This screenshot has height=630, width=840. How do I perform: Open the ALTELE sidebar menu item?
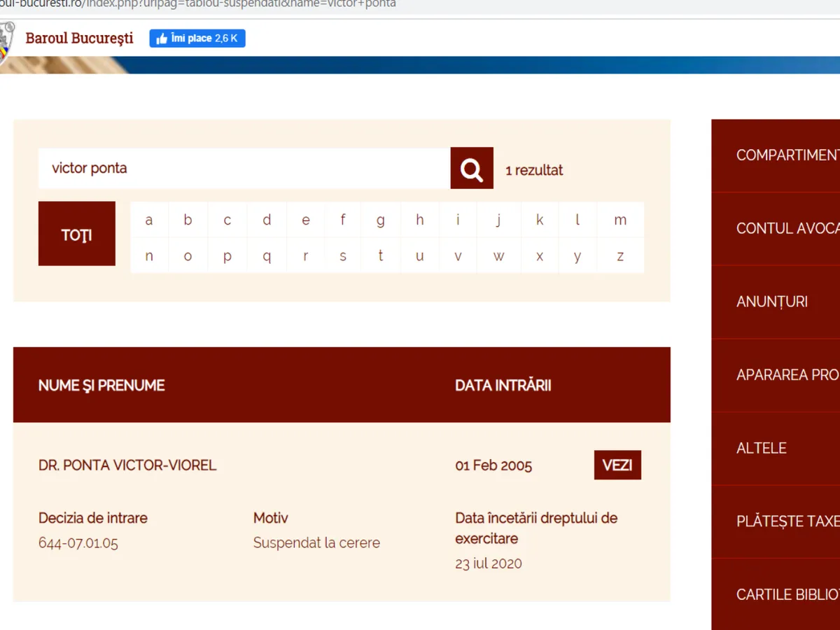762,448
